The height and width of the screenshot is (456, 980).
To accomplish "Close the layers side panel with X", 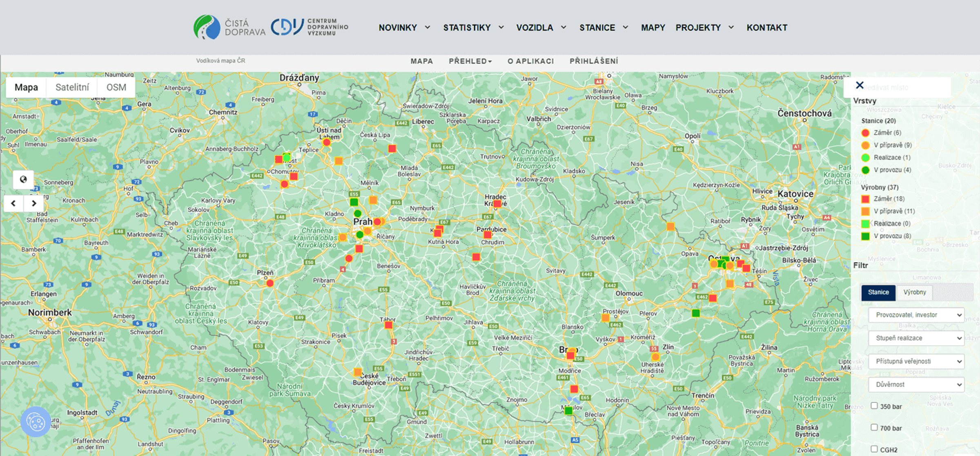I will point(860,85).
